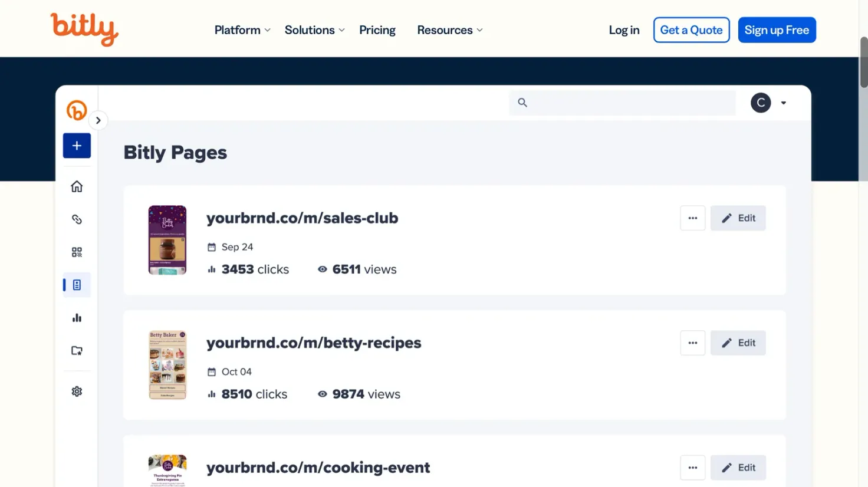868x487 pixels.
Task: Open the Links icon in sidebar
Action: tap(77, 219)
